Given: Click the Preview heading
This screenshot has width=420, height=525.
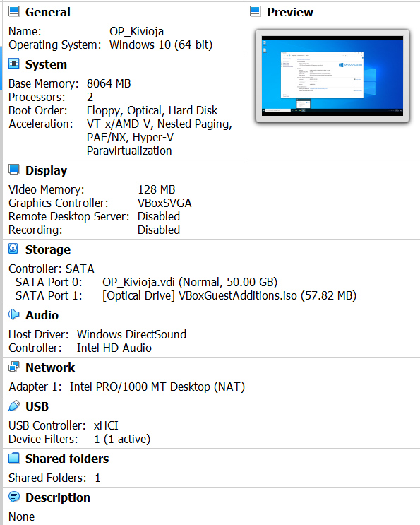Looking at the screenshot, I should coord(290,12).
